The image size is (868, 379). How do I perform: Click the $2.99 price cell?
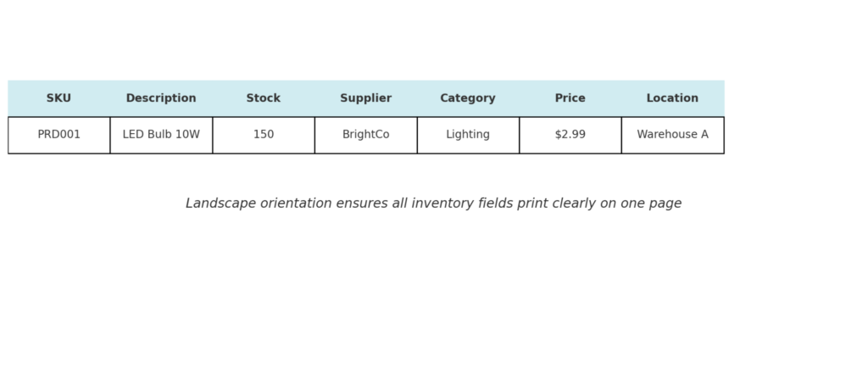(570, 135)
